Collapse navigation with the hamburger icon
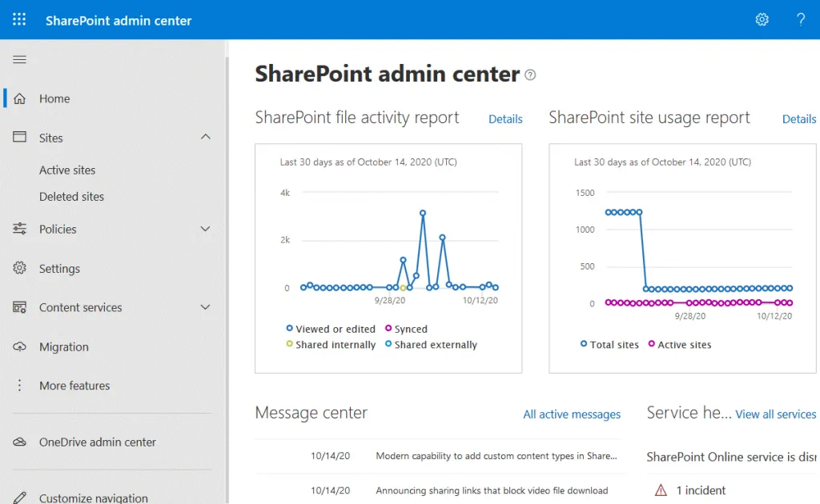820x504 pixels. point(20,60)
